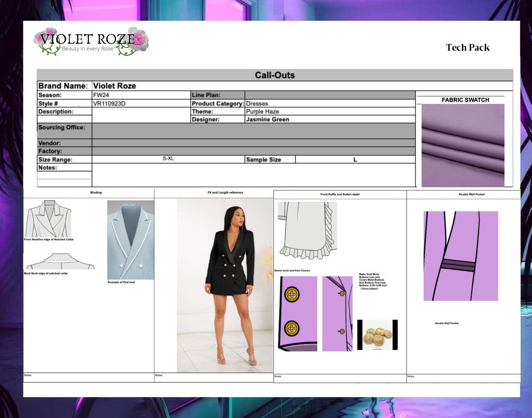Select the Season value 'FW24'
Image resolution: width=532 pixels, height=418 pixels.
[101, 95]
